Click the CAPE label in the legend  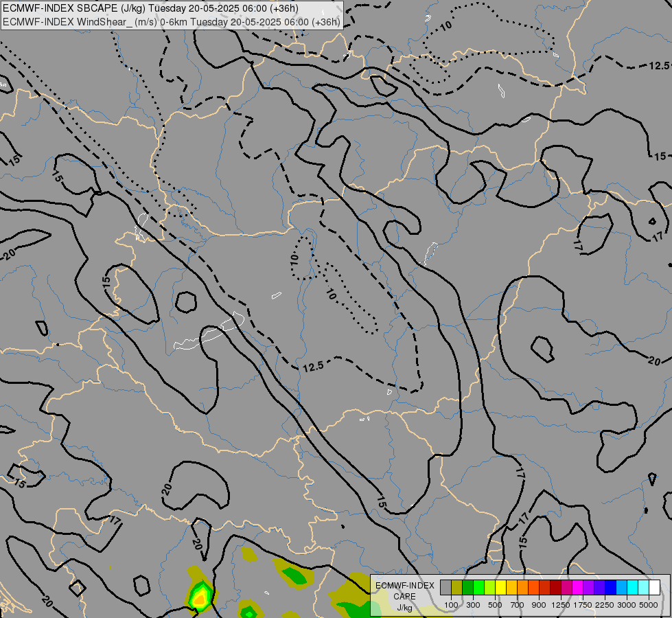404,597
